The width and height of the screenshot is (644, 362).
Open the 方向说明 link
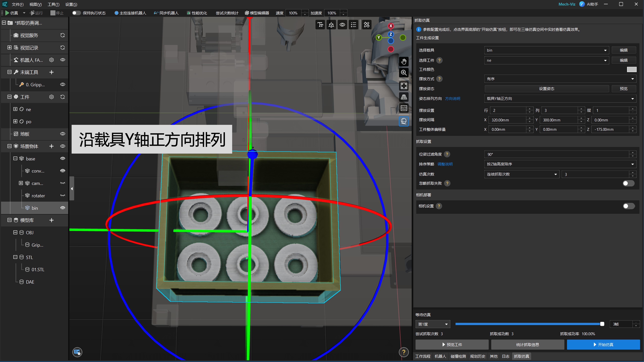click(x=452, y=99)
